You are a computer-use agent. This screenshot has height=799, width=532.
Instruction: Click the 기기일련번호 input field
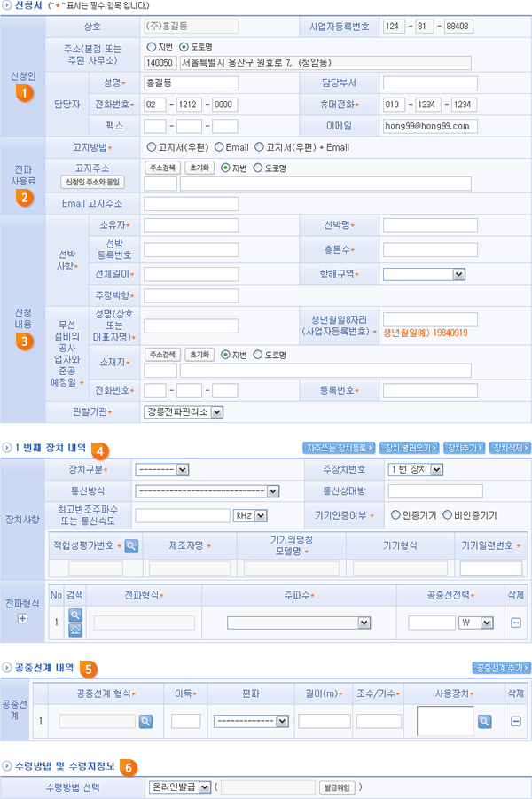click(x=491, y=568)
